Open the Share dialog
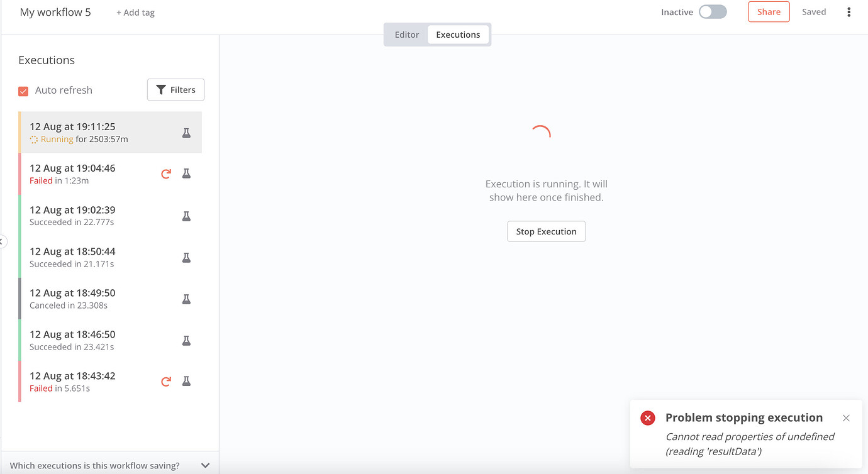Viewport: 868px width, 474px height. click(x=769, y=11)
